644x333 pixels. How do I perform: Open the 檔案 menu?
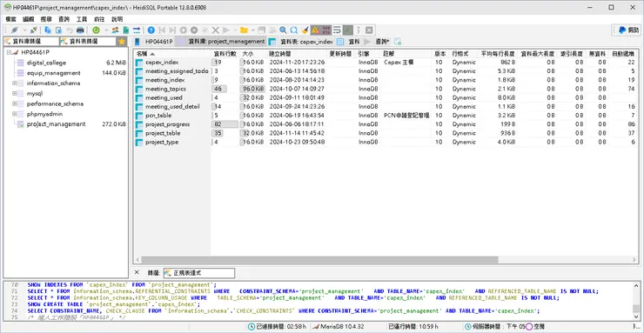[11, 19]
